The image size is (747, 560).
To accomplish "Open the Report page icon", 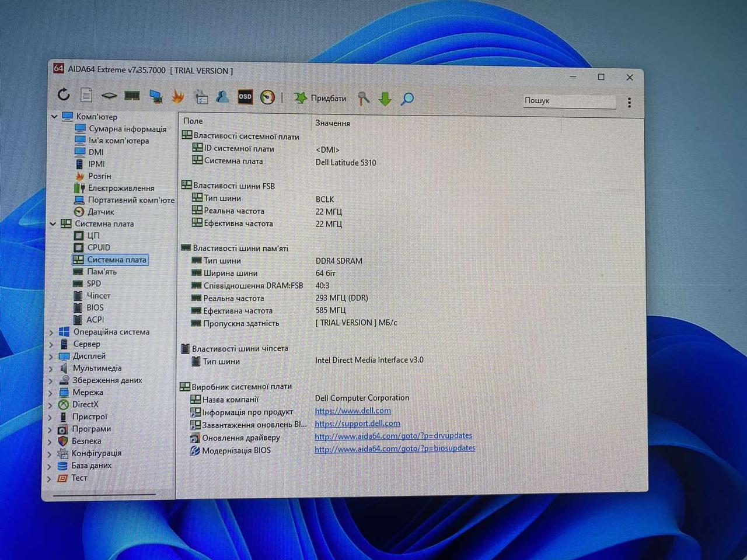I will [x=86, y=94].
